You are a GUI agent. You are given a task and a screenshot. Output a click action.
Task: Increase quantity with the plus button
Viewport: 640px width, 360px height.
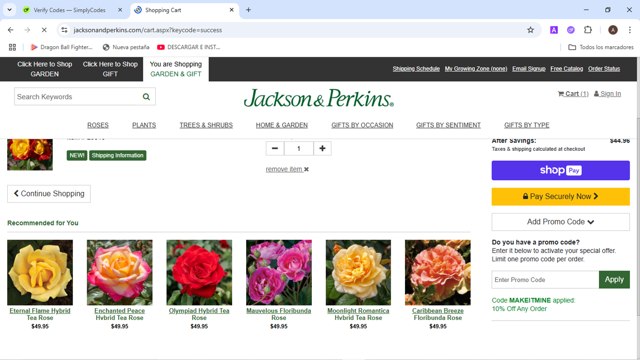(x=322, y=148)
